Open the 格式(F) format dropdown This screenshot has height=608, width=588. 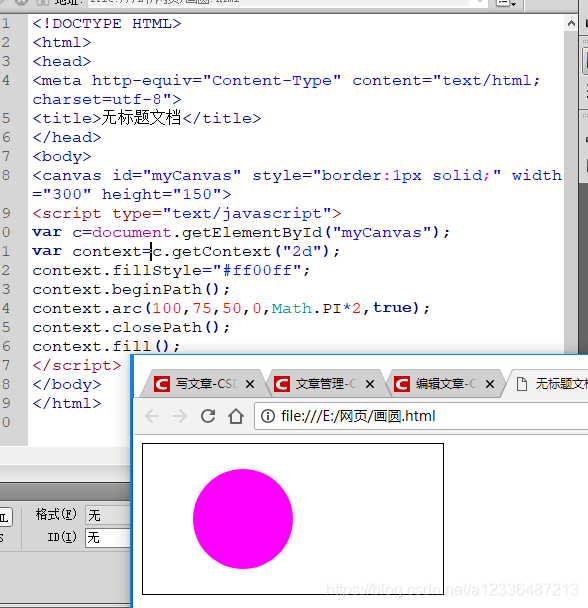point(108,515)
